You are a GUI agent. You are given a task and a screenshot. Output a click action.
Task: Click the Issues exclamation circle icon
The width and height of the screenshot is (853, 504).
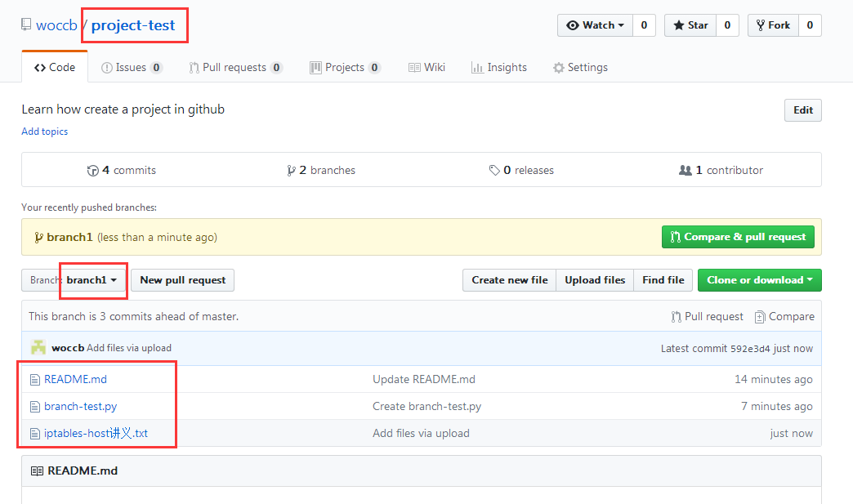click(x=106, y=68)
